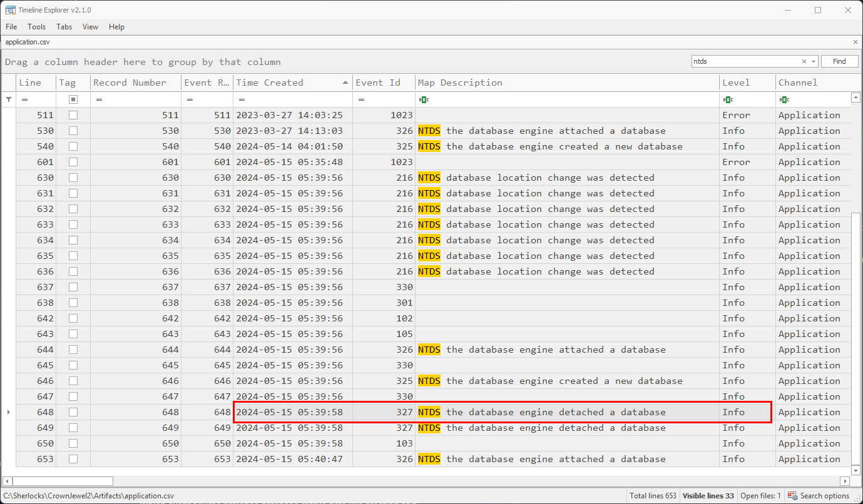Close the application.csv tab
The height and width of the screenshot is (504, 863).
pos(855,42)
